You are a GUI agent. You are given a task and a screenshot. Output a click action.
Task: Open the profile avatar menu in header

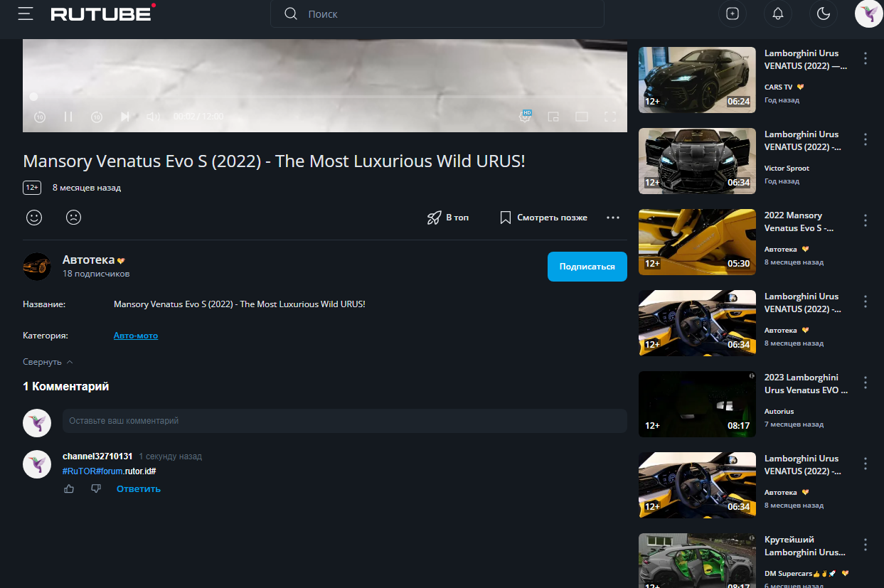point(868,14)
